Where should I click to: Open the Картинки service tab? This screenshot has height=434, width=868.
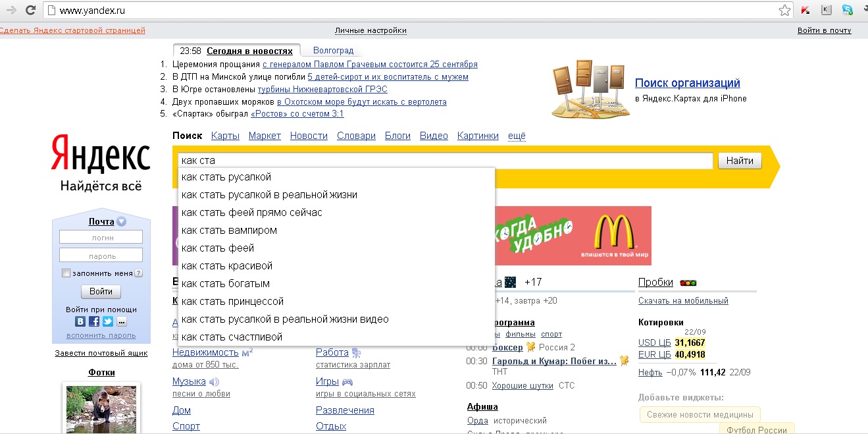(478, 136)
